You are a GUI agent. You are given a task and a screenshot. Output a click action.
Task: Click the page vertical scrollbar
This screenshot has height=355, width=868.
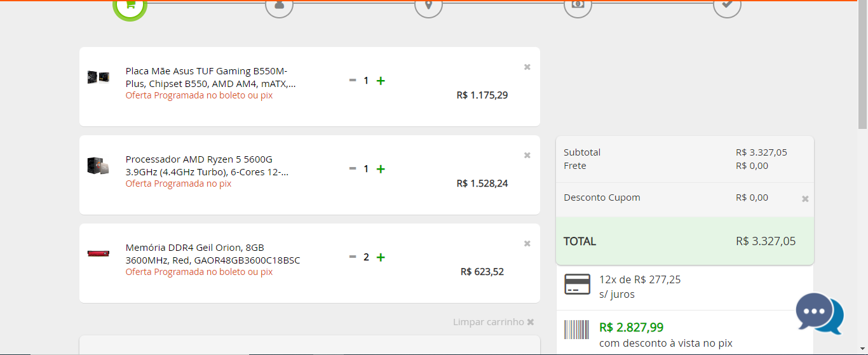pyautogui.click(x=863, y=177)
